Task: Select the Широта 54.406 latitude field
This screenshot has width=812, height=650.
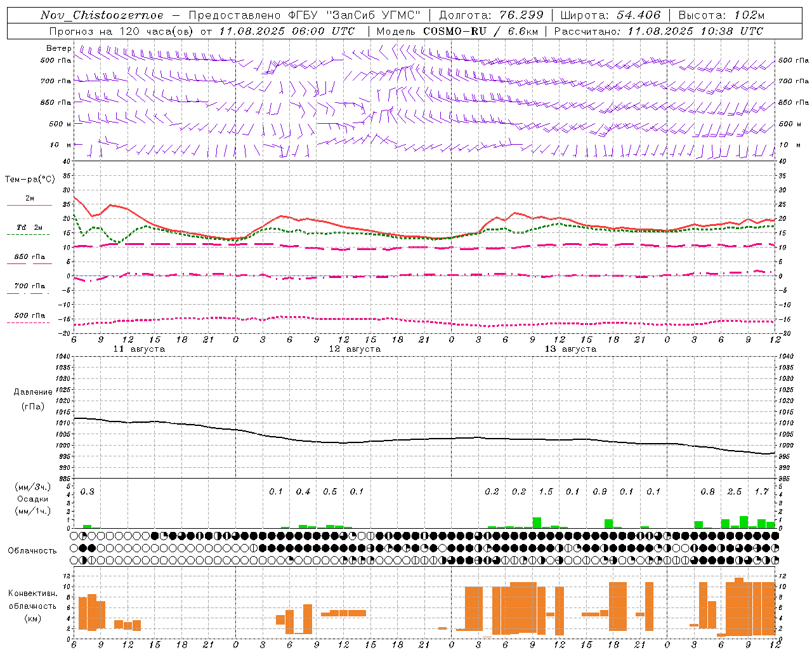Action: (x=610, y=15)
